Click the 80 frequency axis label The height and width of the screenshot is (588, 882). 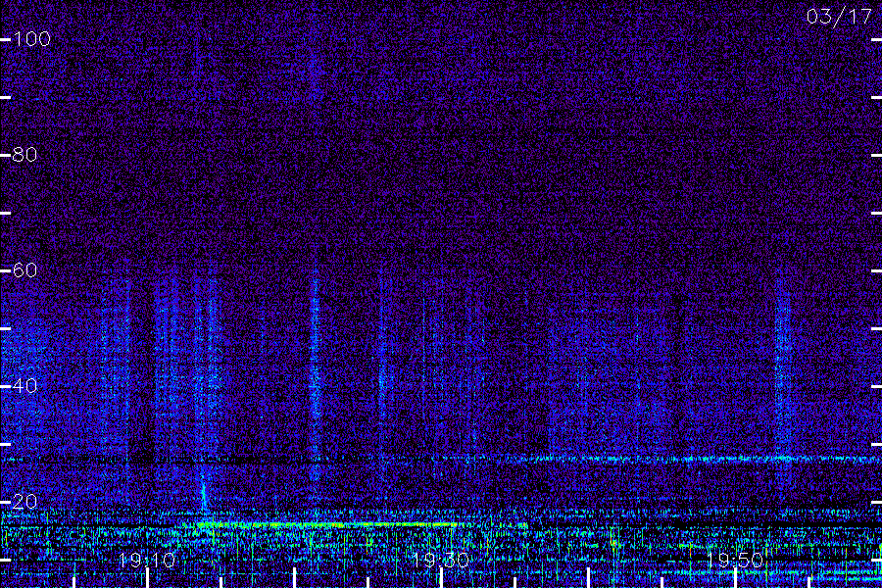click(24, 155)
